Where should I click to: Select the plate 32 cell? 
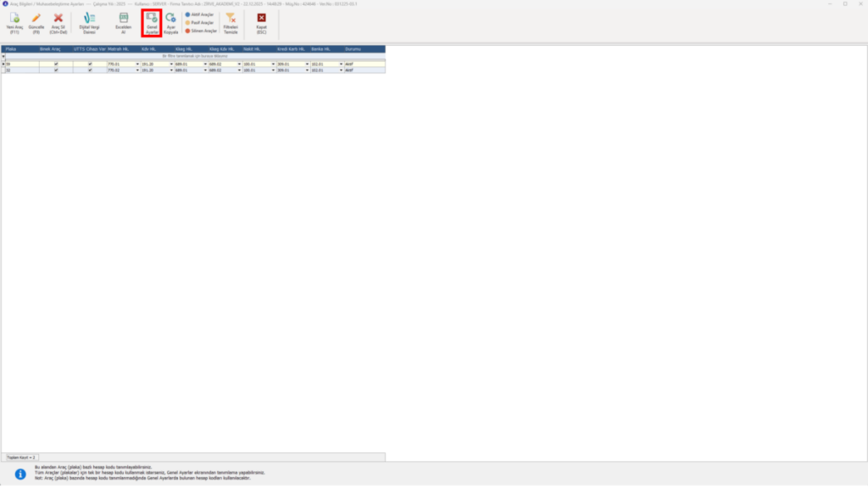(x=22, y=70)
